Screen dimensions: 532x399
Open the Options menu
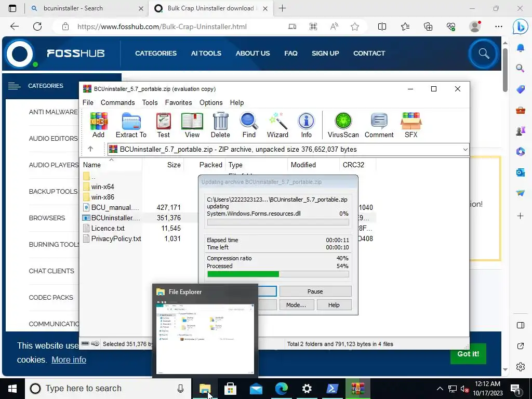211,102
